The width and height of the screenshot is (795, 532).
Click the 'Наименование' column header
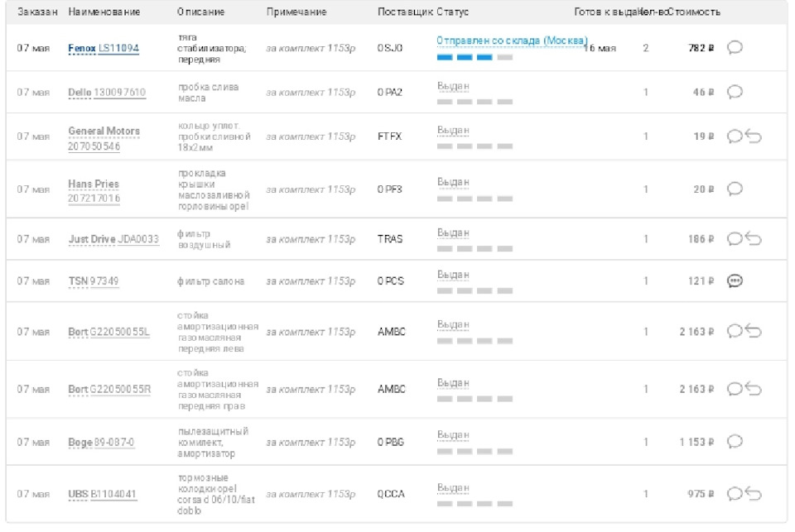[104, 12]
